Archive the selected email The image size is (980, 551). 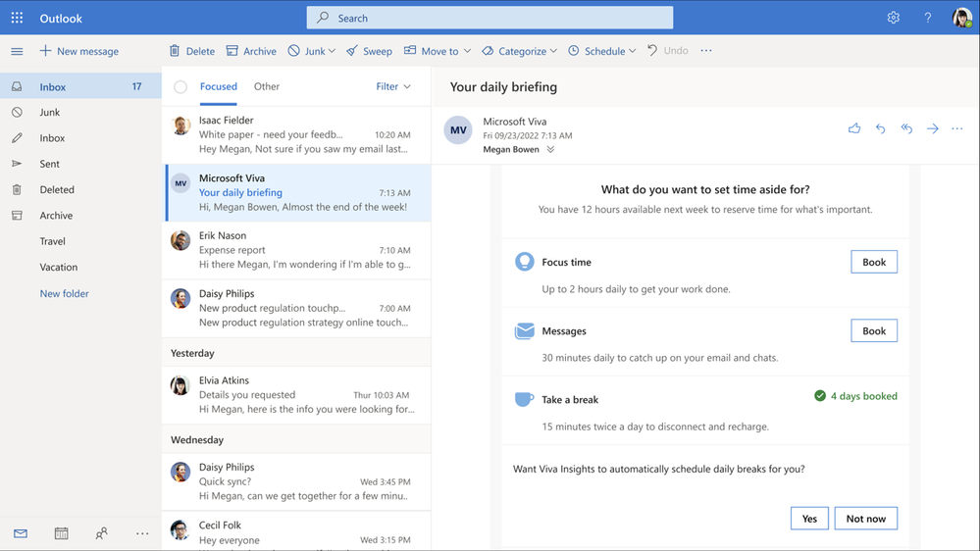click(251, 51)
